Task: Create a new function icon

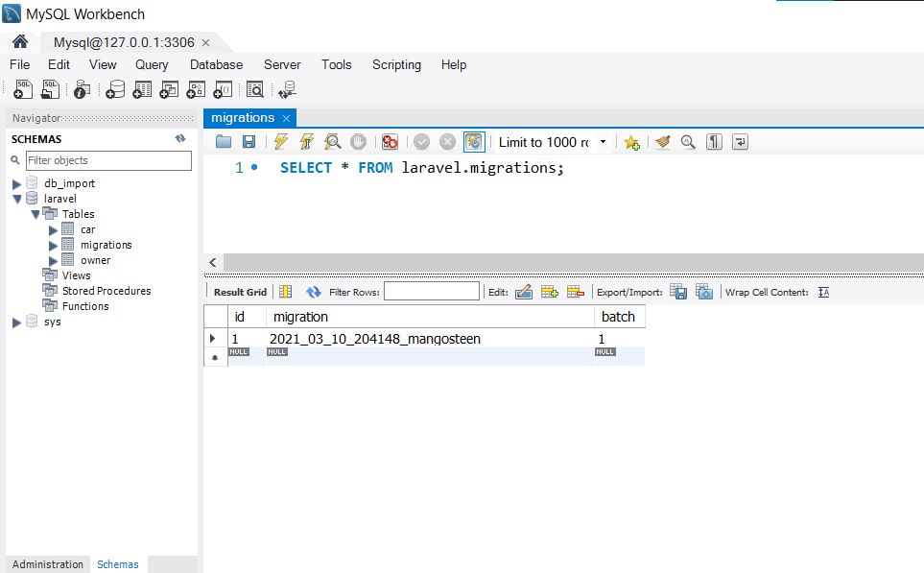Action: tap(223, 89)
